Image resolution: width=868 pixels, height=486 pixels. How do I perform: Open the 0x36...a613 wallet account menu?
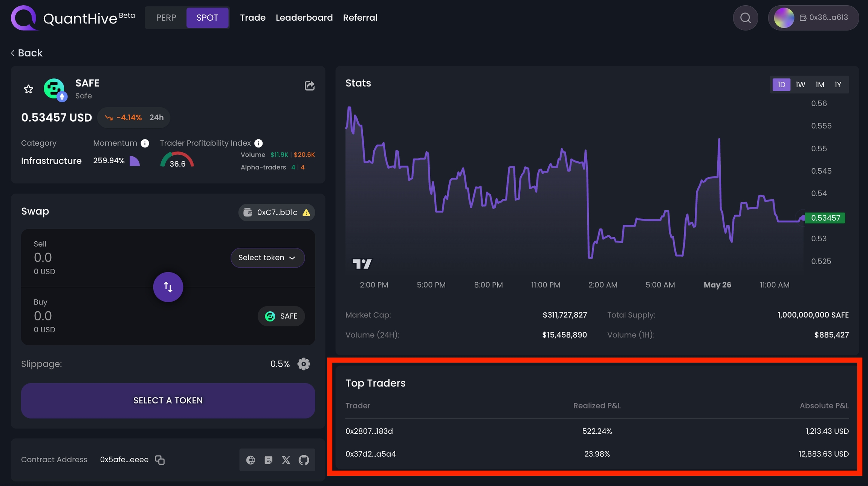(x=814, y=18)
